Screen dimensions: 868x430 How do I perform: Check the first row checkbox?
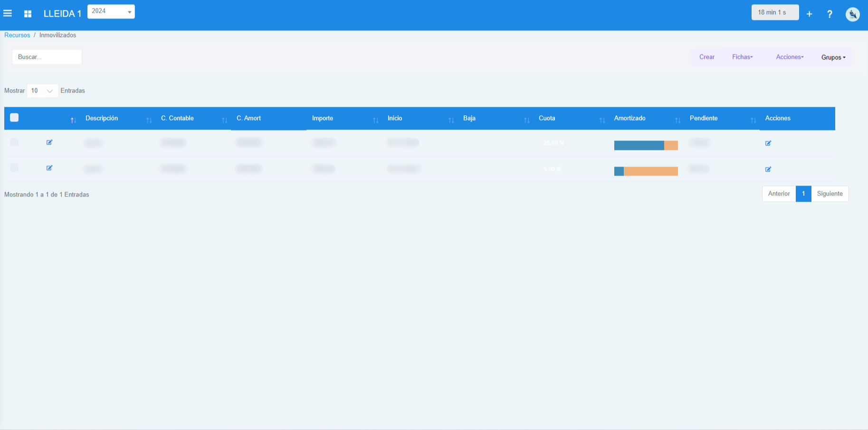(14, 142)
